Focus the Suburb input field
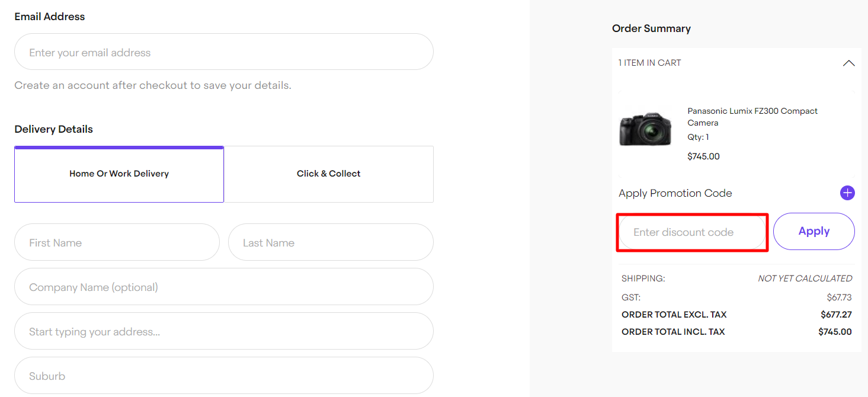868x397 pixels. click(224, 376)
